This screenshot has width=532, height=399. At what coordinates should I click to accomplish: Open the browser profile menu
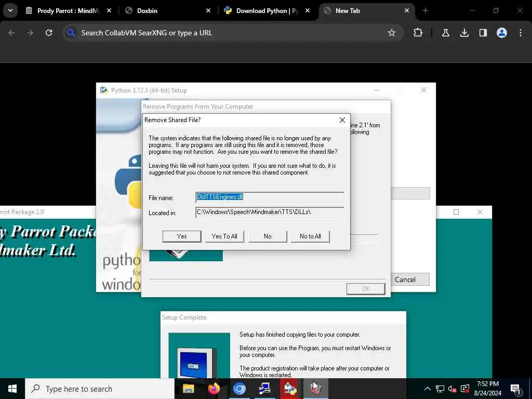click(502, 33)
